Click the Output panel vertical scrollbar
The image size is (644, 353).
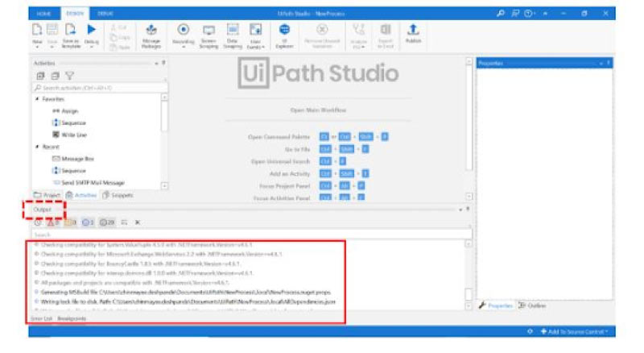pos(469,275)
